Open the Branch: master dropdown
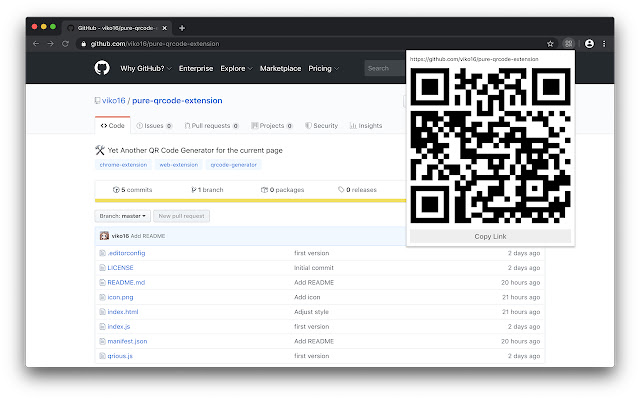Image resolution: width=640 pixels, height=400 pixels. 123,215
